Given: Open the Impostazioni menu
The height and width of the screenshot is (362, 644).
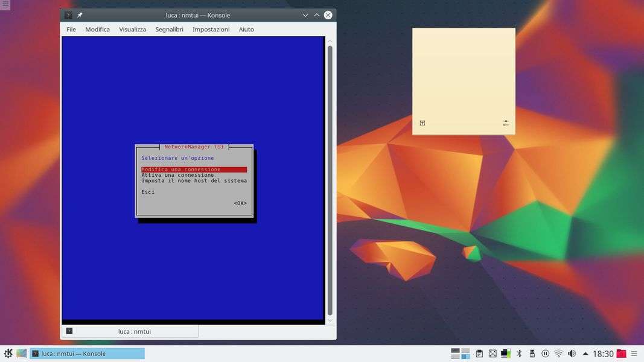Looking at the screenshot, I should click(x=211, y=29).
